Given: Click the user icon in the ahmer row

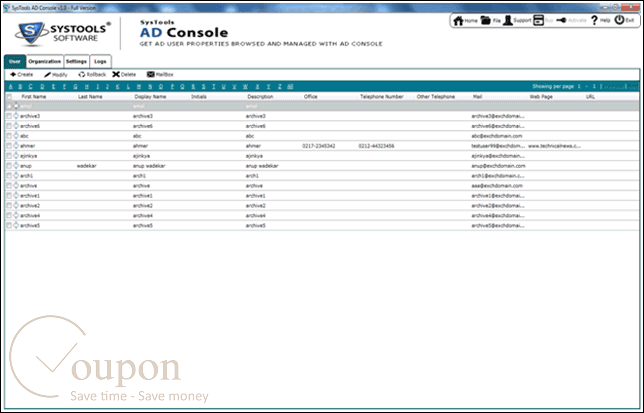Looking at the screenshot, I should 16,145.
